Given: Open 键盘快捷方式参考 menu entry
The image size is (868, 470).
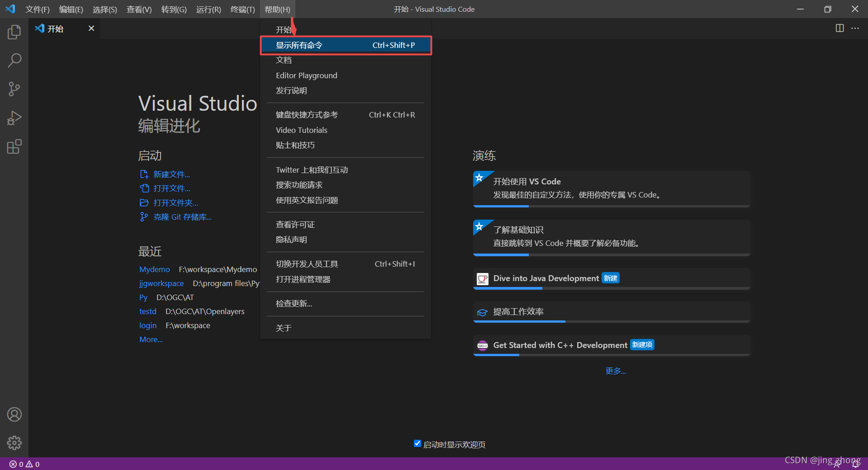Looking at the screenshot, I should point(346,115).
